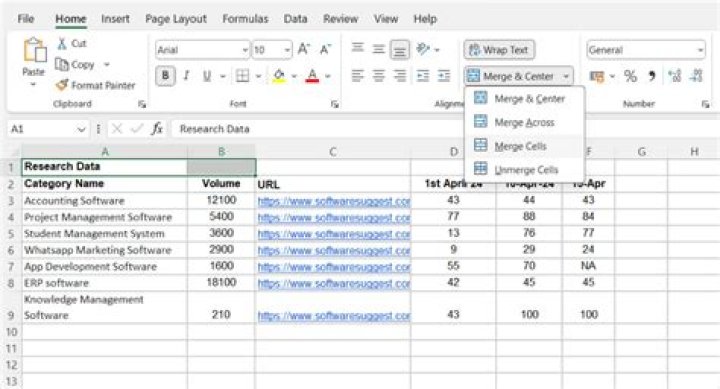This screenshot has height=389, width=720.
Task: Click the Cut scissors icon
Action: point(62,44)
